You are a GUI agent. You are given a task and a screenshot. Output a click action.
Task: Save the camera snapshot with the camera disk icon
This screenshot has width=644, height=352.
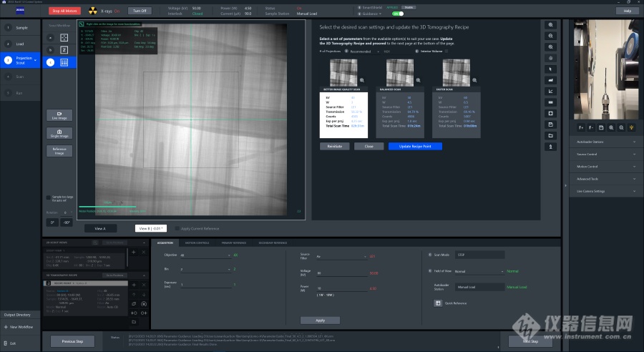tap(601, 128)
